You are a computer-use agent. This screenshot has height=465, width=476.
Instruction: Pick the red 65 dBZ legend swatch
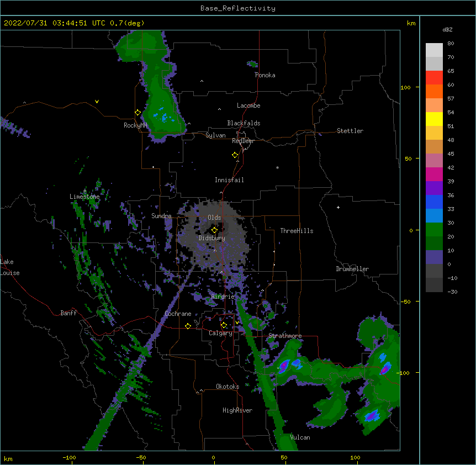click(x=434, y=77)
